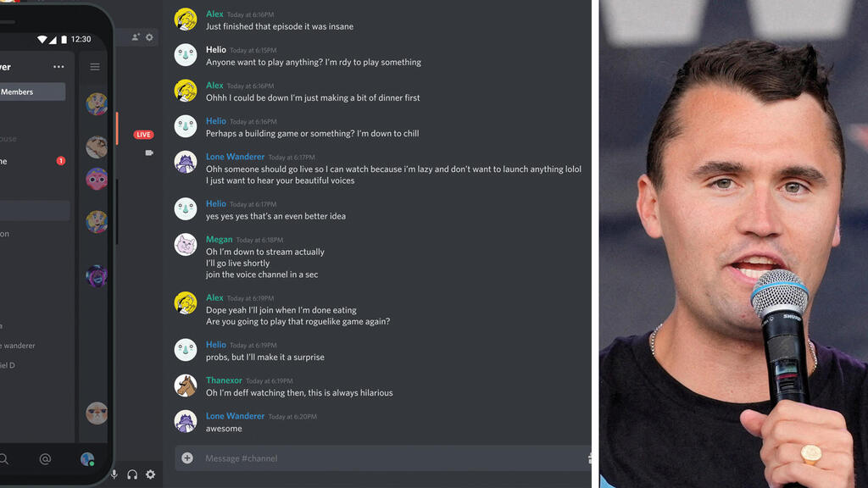Viewport: 868px width, 488px height.
Task: Click in the Message #channel input field
Action: pyautogui.click(x=383, y=458)
